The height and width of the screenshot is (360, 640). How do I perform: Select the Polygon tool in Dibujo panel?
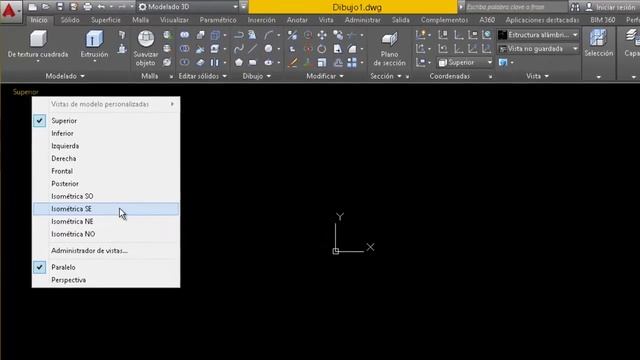point(239,62)
